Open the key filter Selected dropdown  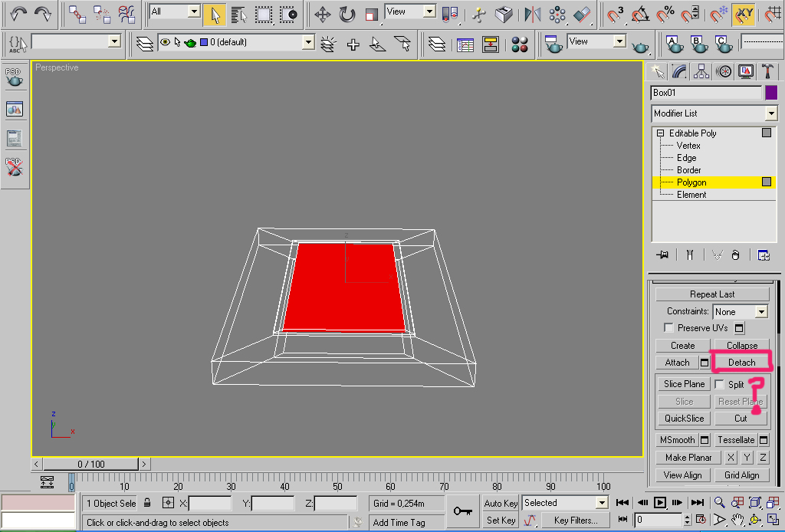(x=565, y=502)
